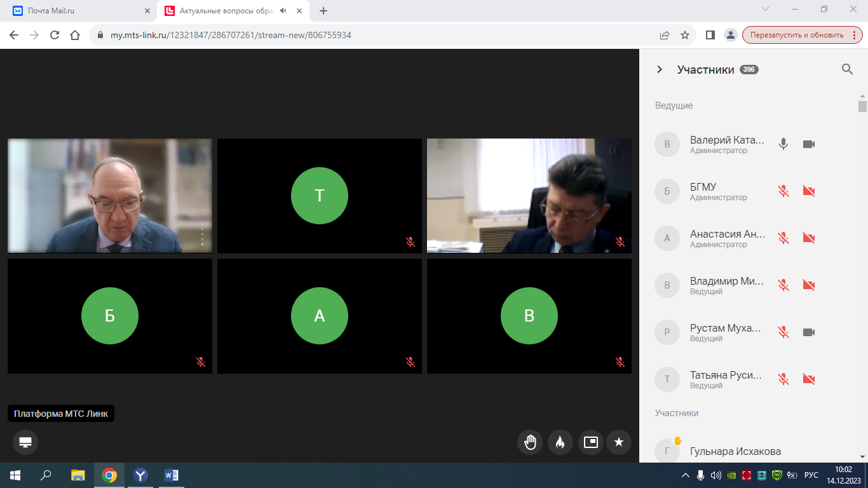Image resolution: width=868 pixels, height=488 pixels.
Task: Open Yandex browser from taskbar
Action: tap(140, 475)
